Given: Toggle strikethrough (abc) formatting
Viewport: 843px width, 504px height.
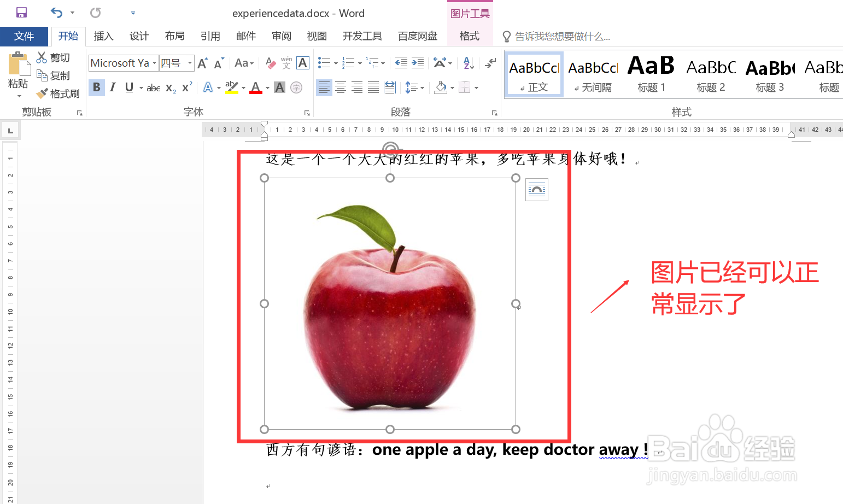Looking at the screenshot, I should (x=154, y=87).
